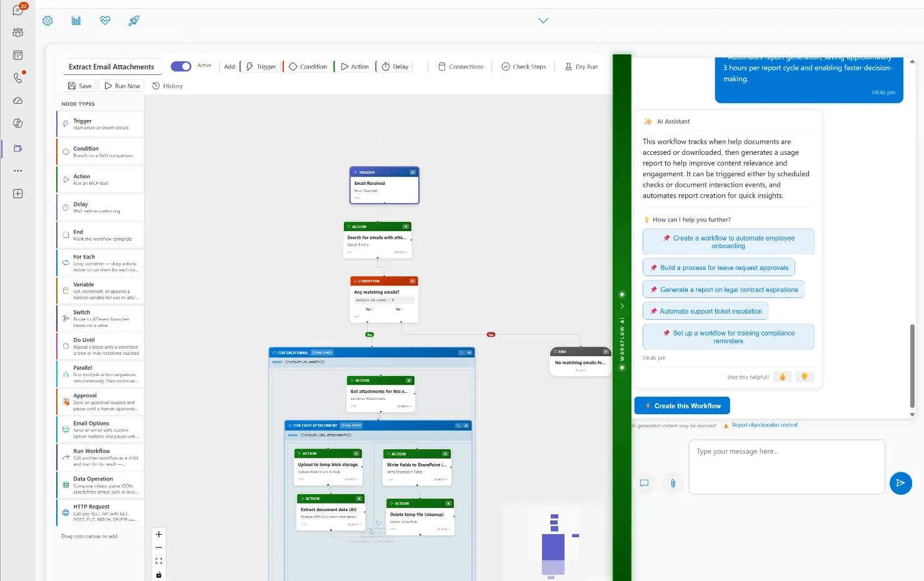This screenshot has height=581, width=924.
Task: Open workflow History
Action: tap(168, 86)
